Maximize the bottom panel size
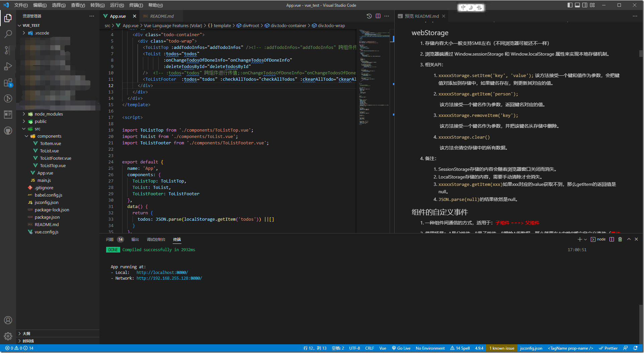The width and height of the screenshot is (644, 353). (x=629, y=239)
